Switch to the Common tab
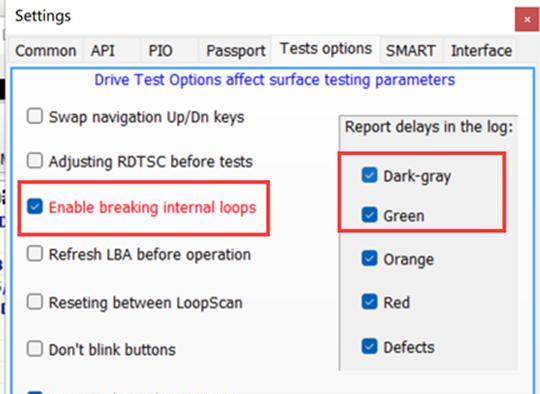Viewport: 540px width, 394px height. click(45, 51)
